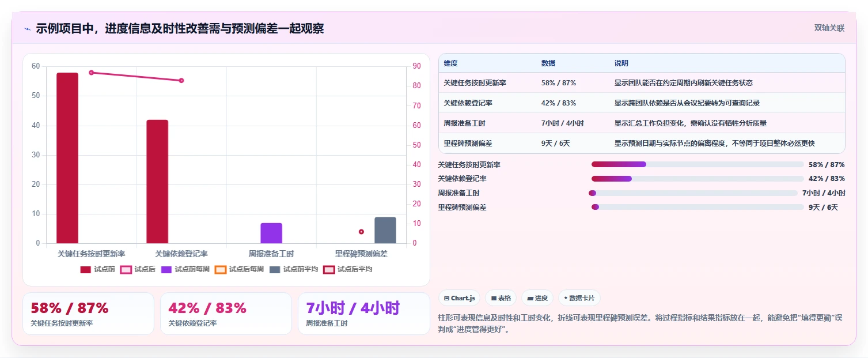The image size is (868, 358).
Task: Toggle 试点后 legend item
Action: [138, 269]
